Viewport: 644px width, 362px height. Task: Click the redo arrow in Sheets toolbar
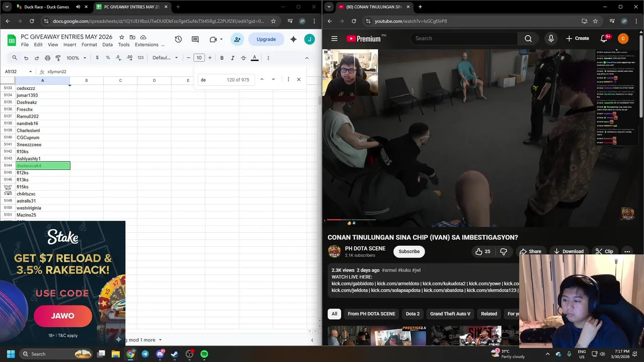[x=37, y=58]
